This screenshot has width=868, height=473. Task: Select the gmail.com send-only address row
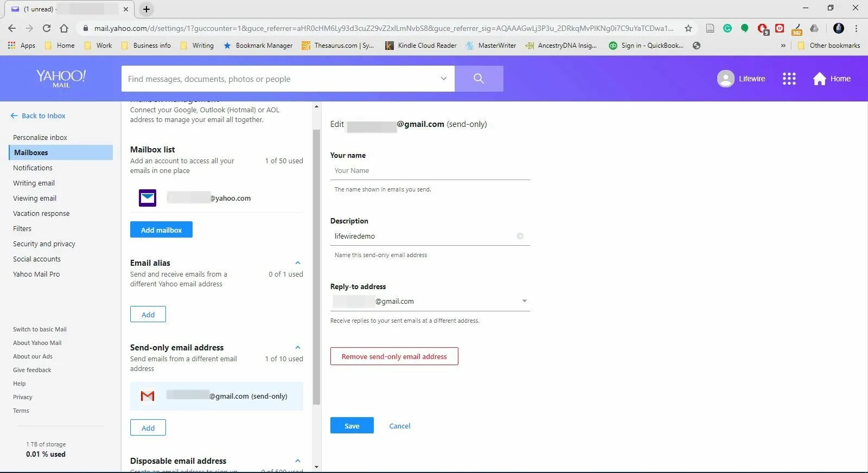tap(216, 396)
